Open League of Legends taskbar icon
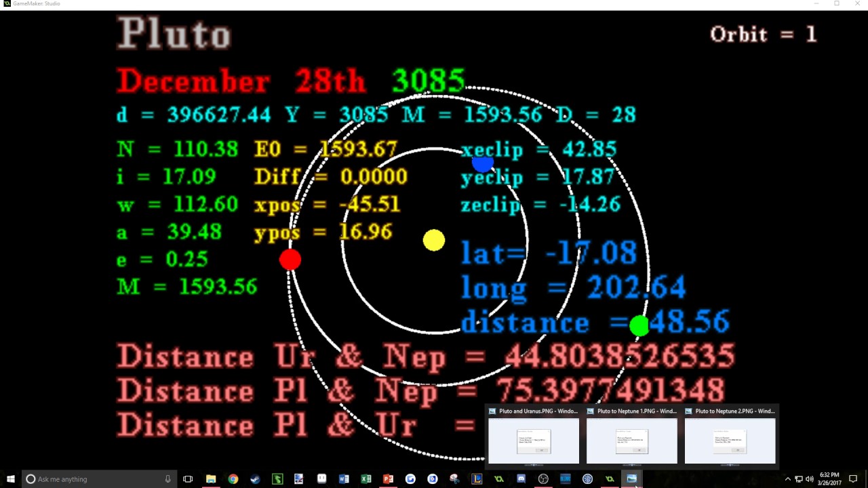The image size is (868, 488). (x=477, y=479)
